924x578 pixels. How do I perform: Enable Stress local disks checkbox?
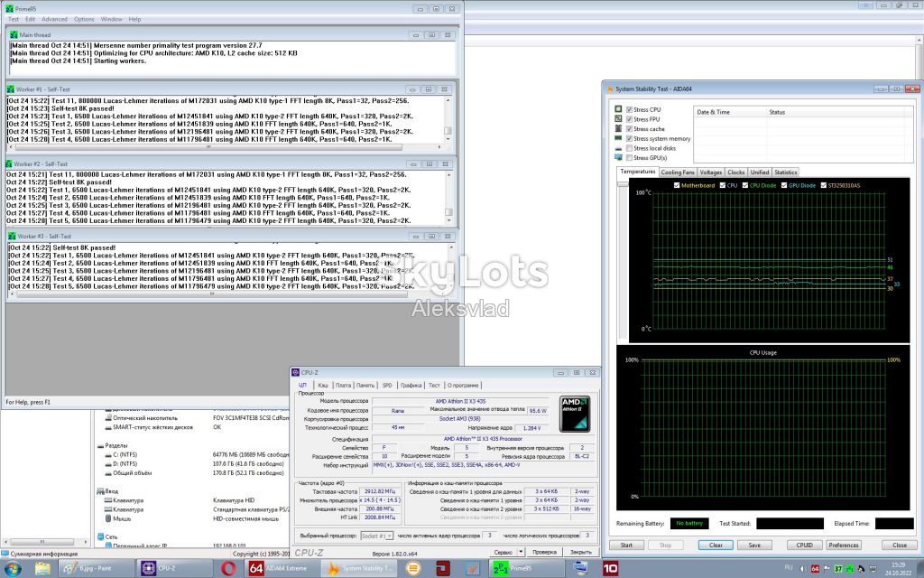point(629,148)
